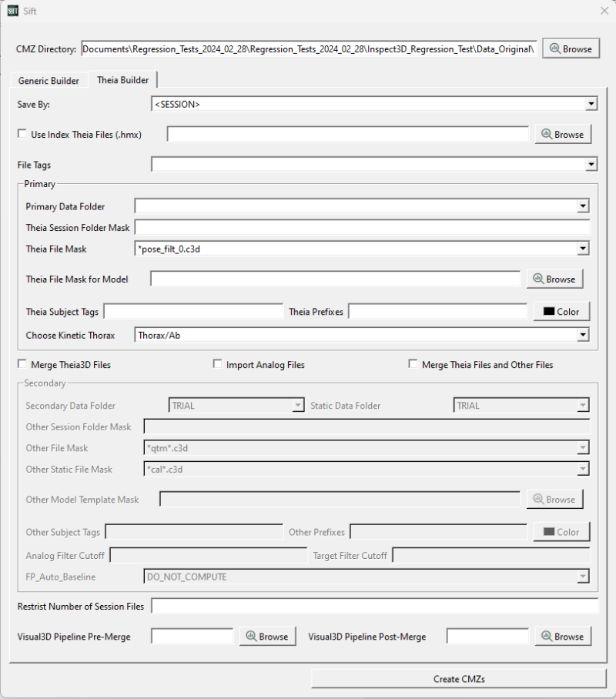616x699 pixels.
Task: Switch to the Generic Builder tab
Action: click(49, 81)
